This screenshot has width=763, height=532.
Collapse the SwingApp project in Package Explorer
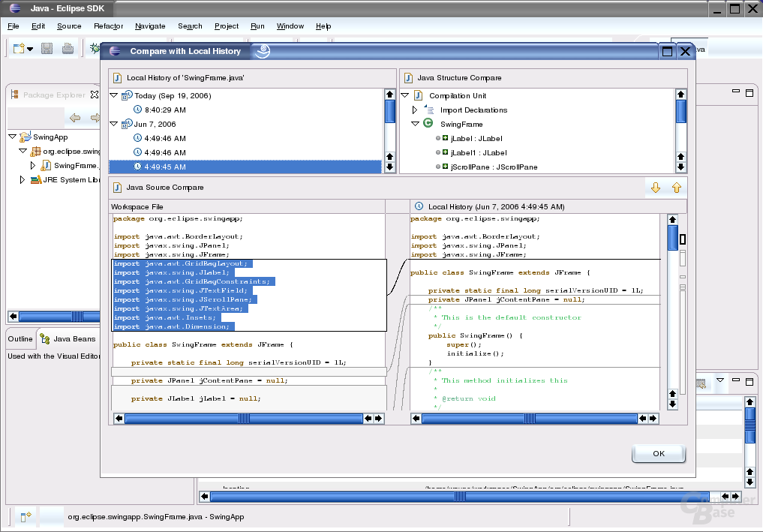[13, 137]
